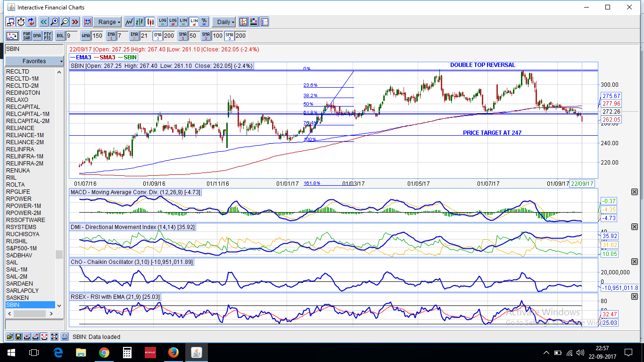This screenshot has height=362, width=644.
Task: Click symbol list scroll-up arrow
Action: [x=59, y=72]
